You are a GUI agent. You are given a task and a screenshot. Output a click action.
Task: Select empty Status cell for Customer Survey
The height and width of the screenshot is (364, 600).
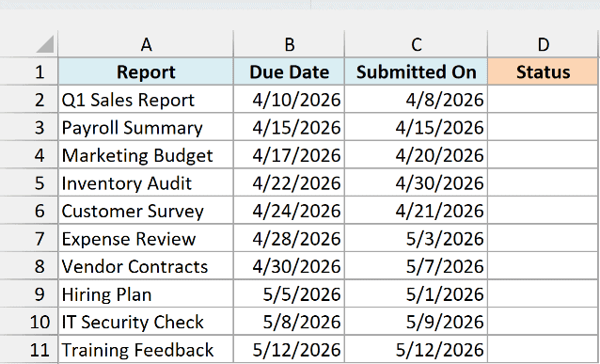(543, 211)
